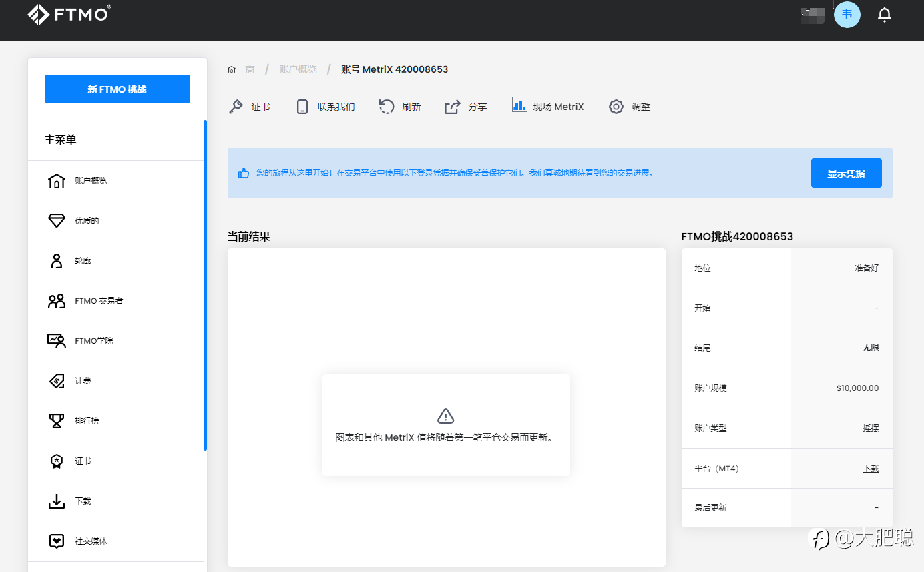Click the 账户概览 breadcrumb link
Screen dimensions: 924x572
pyautogui.click(x=298, y=69)
